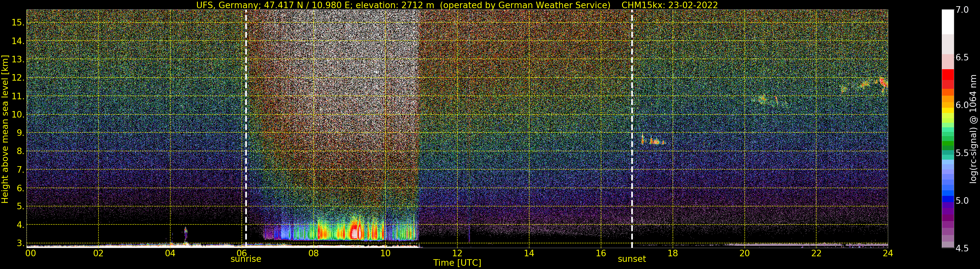Screen dimensions: 980x269
Task: Click the "5." height axis tick label
Action: (21, 206)
